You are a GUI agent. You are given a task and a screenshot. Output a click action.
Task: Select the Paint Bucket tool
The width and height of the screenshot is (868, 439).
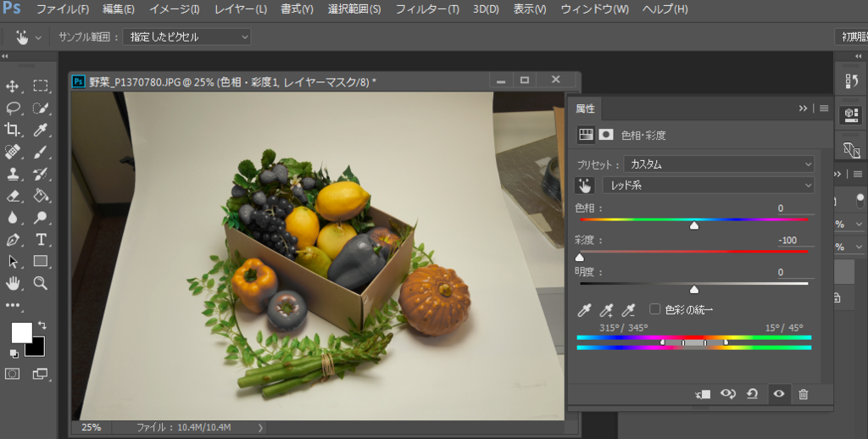coord(41,196)
